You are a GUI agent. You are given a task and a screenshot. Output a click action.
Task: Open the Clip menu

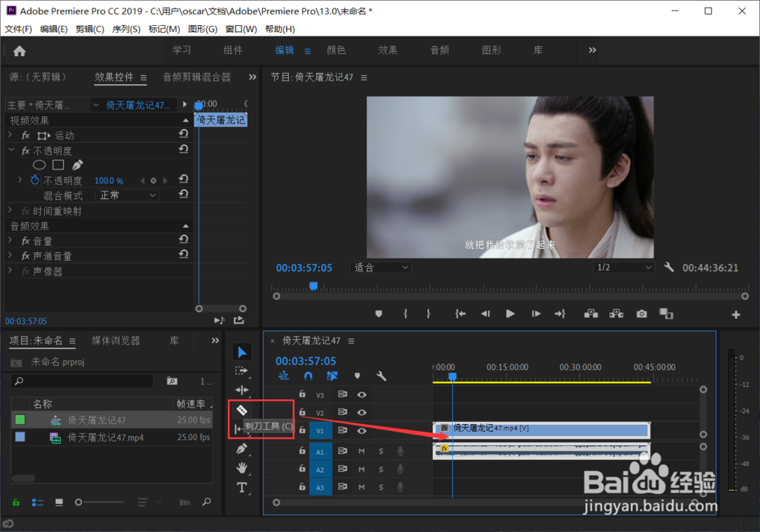(x=90, y=29)
